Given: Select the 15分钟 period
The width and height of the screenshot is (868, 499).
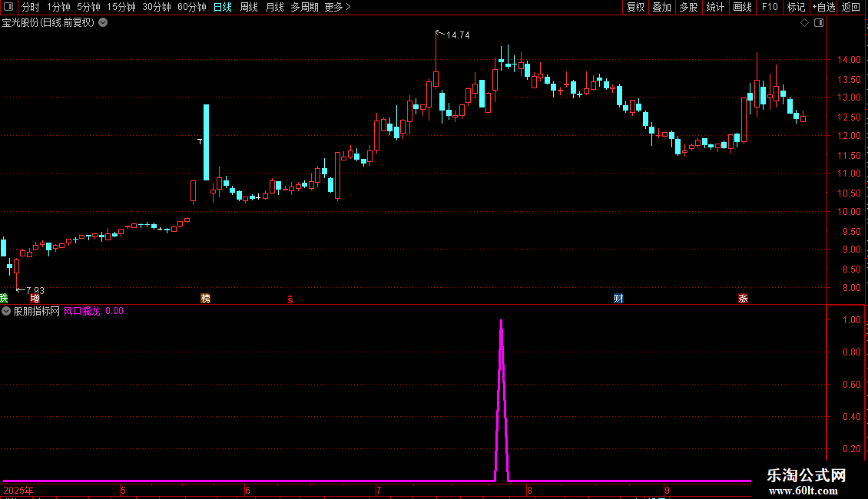Looking at the screenshot, I should (x=121, y=7).
